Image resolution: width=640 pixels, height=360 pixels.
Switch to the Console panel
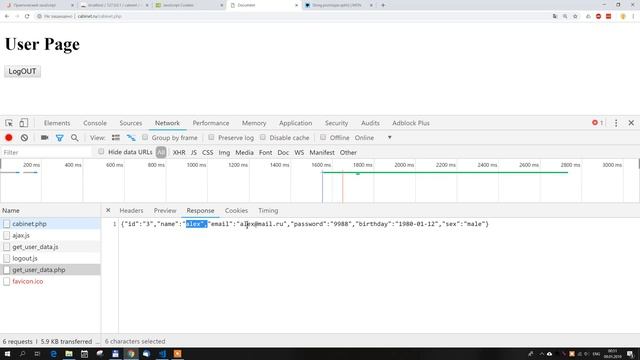click(95, 123)
